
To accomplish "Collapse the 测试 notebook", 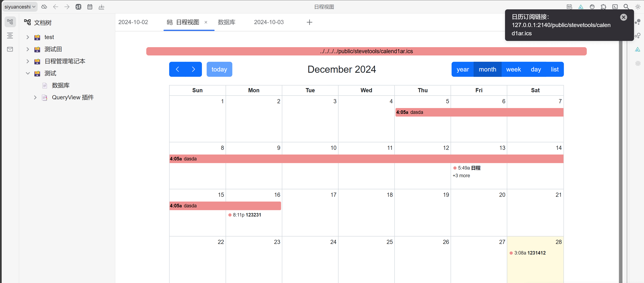I will pyautogui.click(x=28, y=73).
